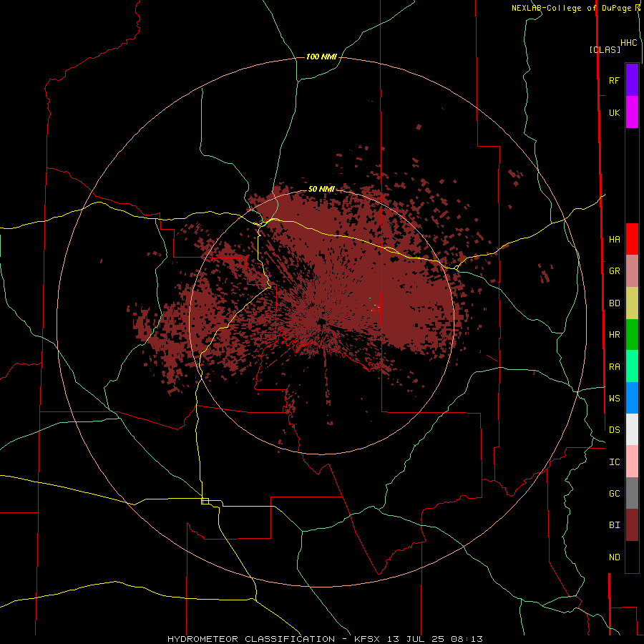Click the "RF" legend label
This screenshot has height=644, width=644.
tap(614, 81)
